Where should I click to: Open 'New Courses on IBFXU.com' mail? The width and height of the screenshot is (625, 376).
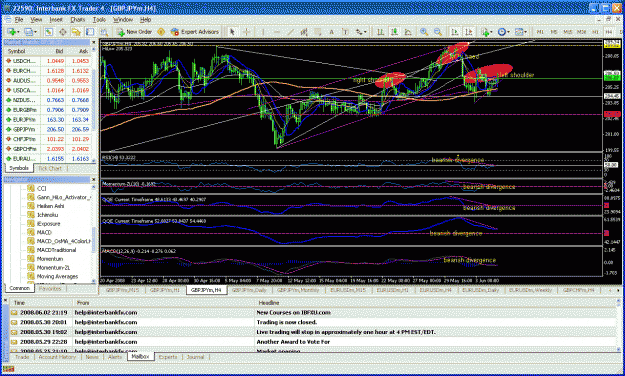293,313
